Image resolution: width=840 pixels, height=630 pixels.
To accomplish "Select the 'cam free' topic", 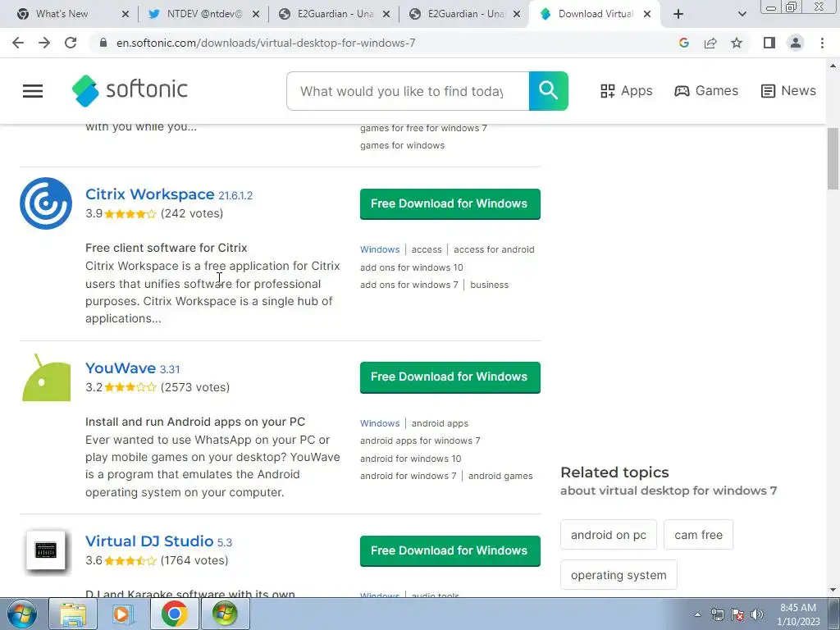I will (x=699, y=535).
